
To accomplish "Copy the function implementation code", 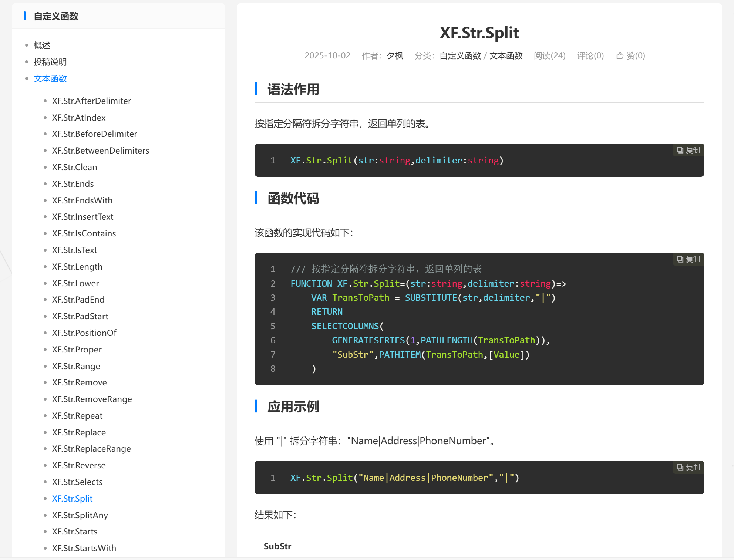I will 688,259.
